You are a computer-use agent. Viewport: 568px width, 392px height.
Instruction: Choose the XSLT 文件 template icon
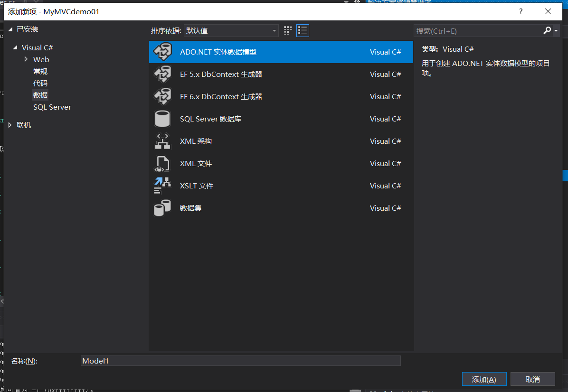tap(162, 186)
